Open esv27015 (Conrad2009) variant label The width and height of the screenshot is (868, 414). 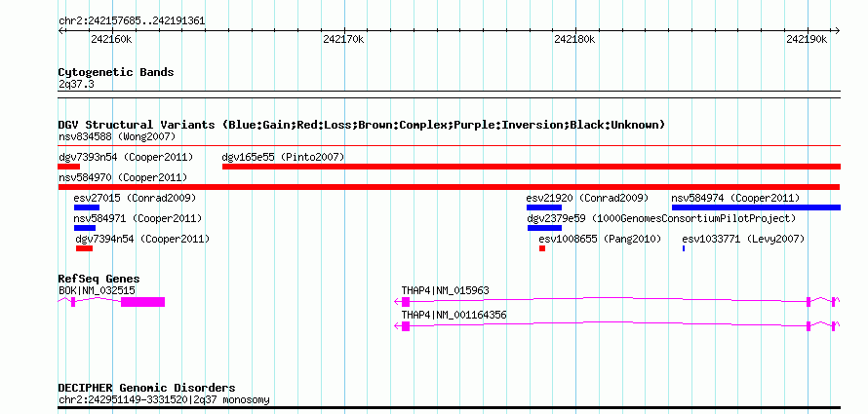coord(135,198)
